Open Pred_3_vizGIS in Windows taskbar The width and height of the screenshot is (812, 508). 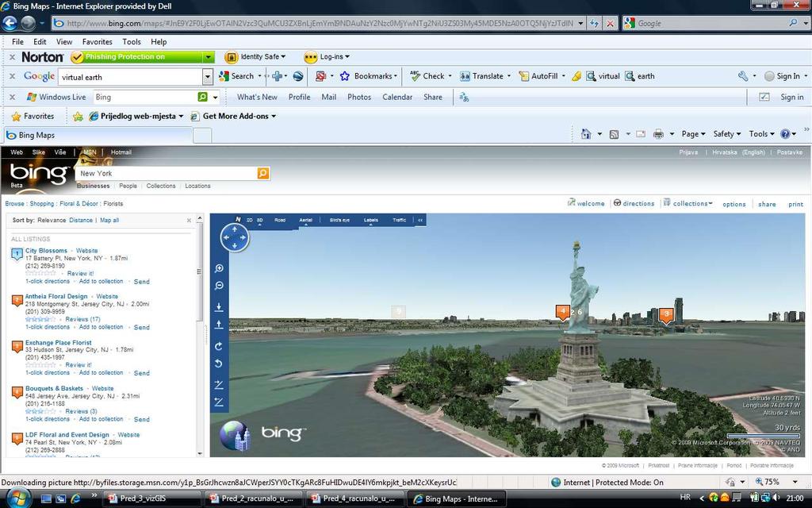pos(153,498)
